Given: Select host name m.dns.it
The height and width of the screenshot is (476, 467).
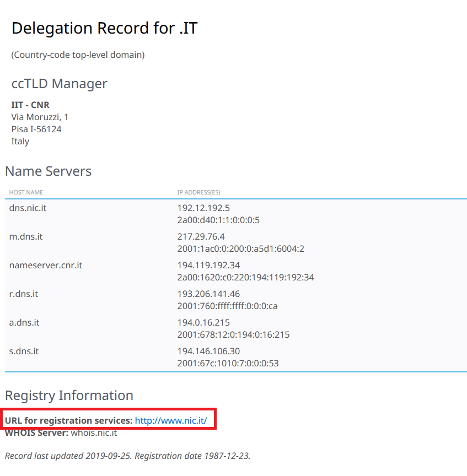Looking at the screenshot, I should coord(26,236).
